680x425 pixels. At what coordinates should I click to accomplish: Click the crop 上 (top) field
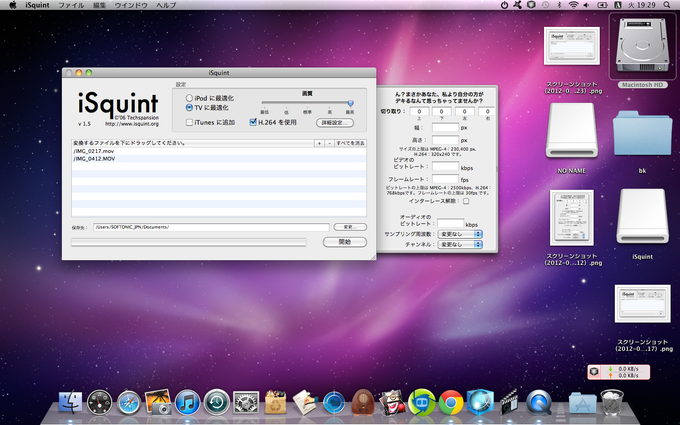click(x=419, y=111)
